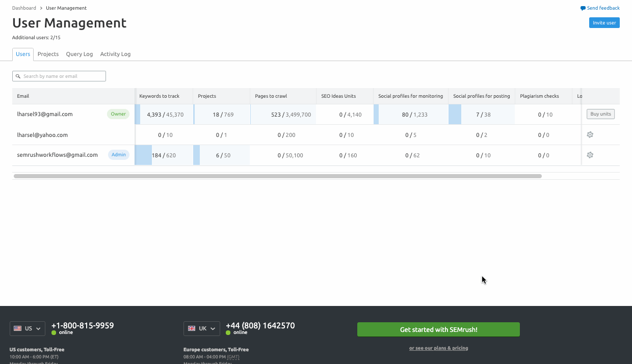Click the search magnifier icon

pyautogui.click(x=18, y=76)
